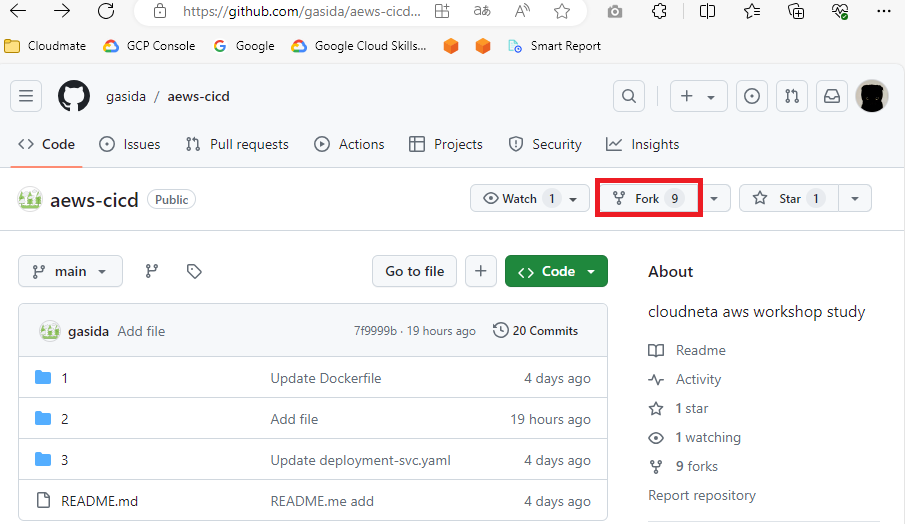The width and height of the screenshot is (905, 524).
Task: Switch to Actions tab
Action: point(349,144)
